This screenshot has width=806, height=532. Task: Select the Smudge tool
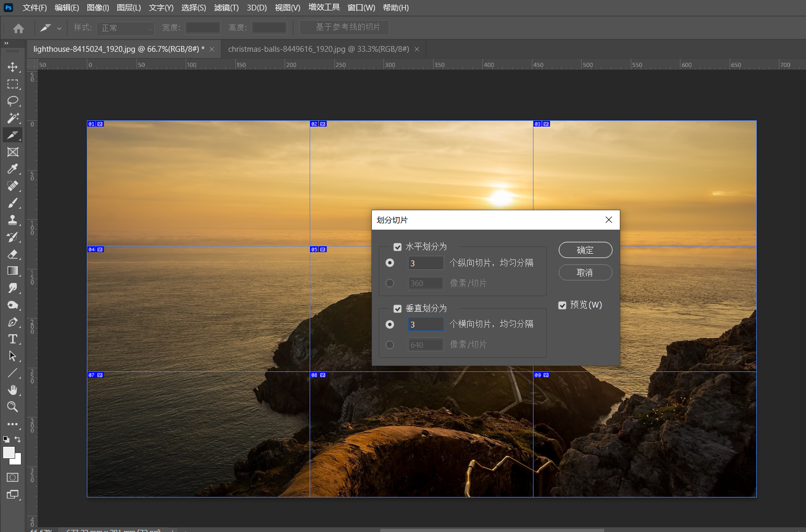pos(13,288)
